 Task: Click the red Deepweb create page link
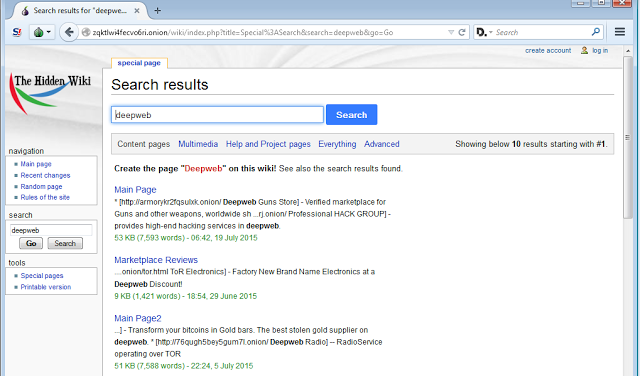tap(203, 169)
